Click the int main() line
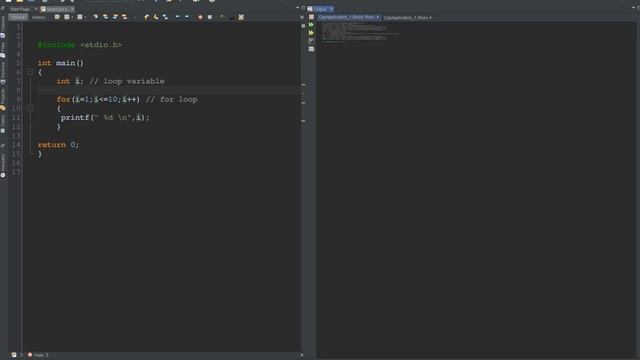Image resolution: width=640 pixels, height=360 pixels. tap(60, 63)
